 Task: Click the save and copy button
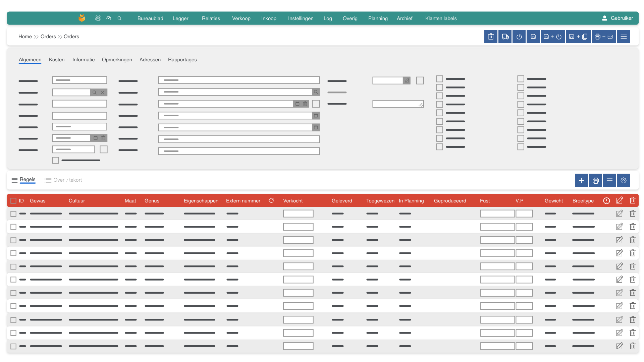coord(578,37)
